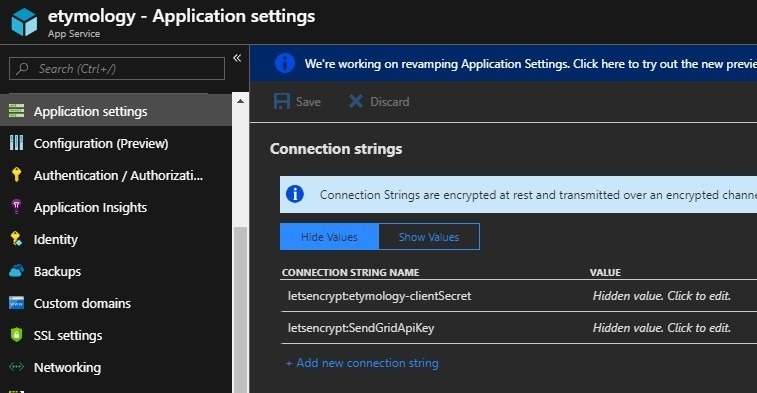This screenshot has height=393, width=757.
Task: Click the SSL settings shield icon
Action: click(x=16, y=335)
